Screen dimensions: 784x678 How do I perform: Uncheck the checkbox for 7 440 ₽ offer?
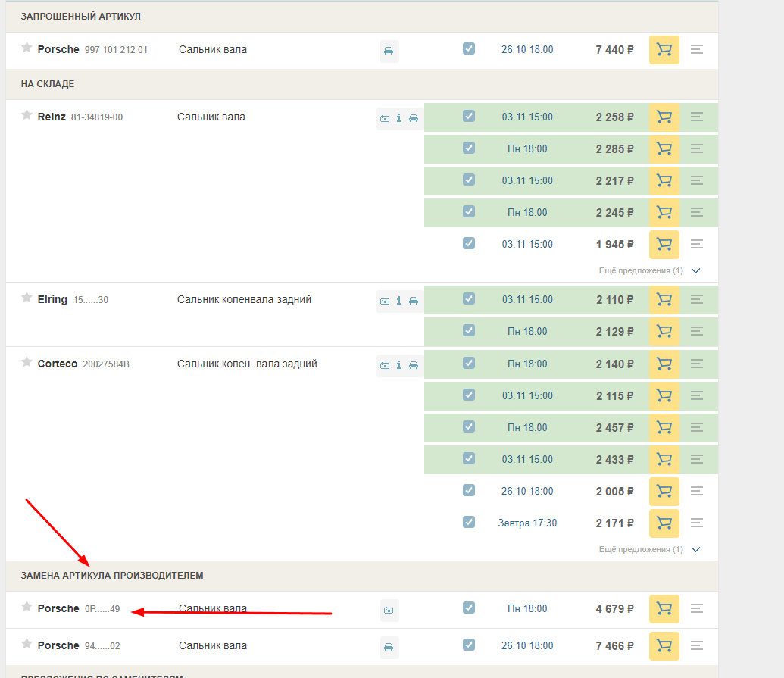coord(469,49)
